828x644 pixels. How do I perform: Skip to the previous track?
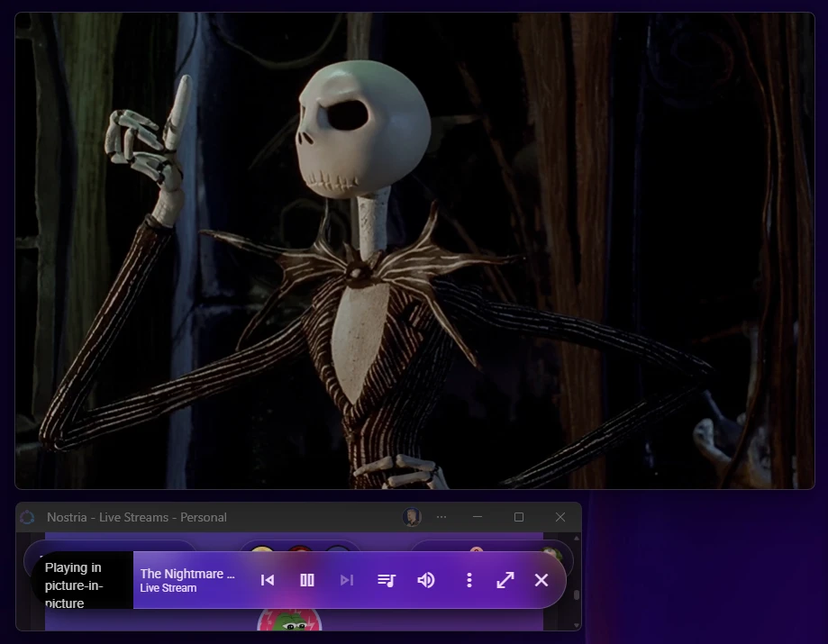tap(268, 580)
